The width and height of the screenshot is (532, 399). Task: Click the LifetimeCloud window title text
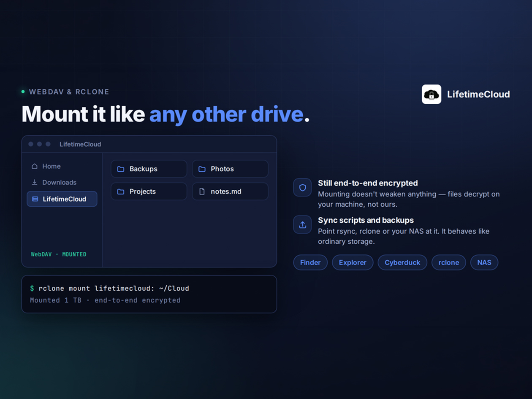[x=80, y=144]
